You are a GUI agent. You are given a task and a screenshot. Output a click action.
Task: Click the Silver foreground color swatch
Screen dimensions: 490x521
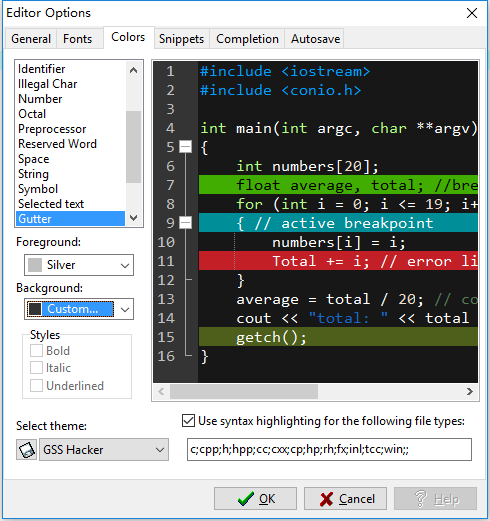click(35, 265)
